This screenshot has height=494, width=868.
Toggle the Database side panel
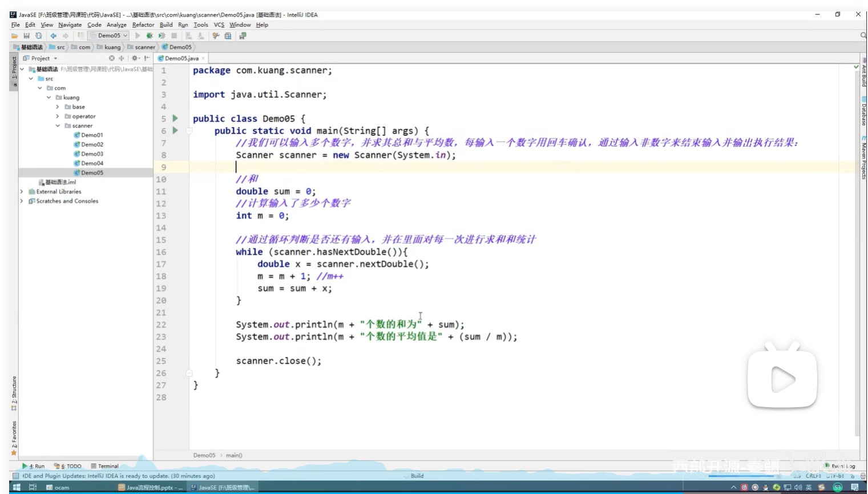click(863, 111)
